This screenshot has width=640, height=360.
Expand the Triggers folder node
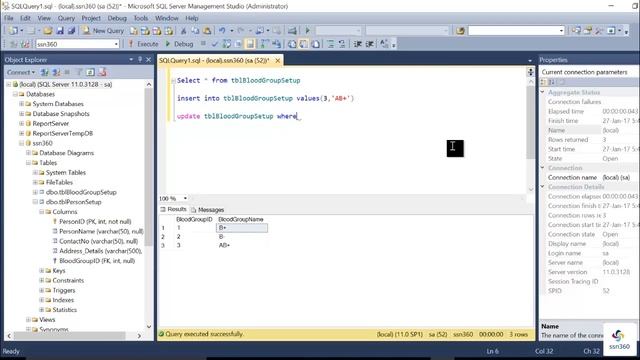click(42, 290)
